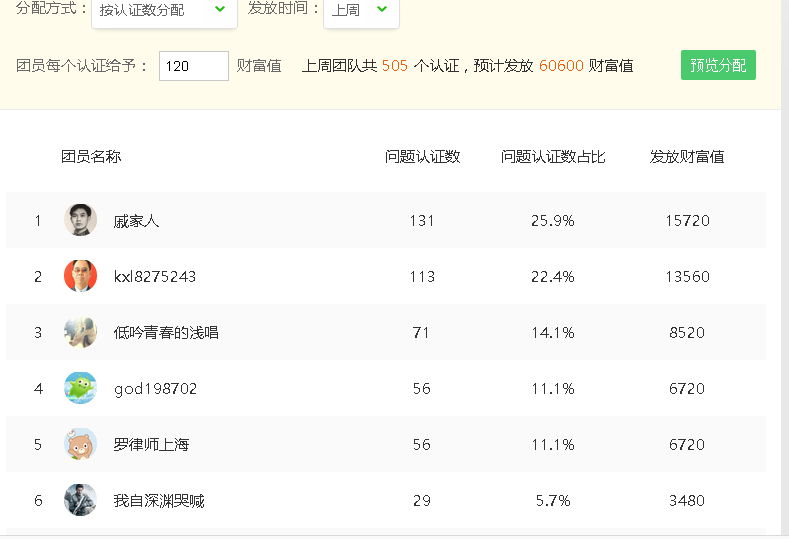Click avatar of kxl8275243
Viewport: 789px width, 539px height.
click(x=81, y=276)
